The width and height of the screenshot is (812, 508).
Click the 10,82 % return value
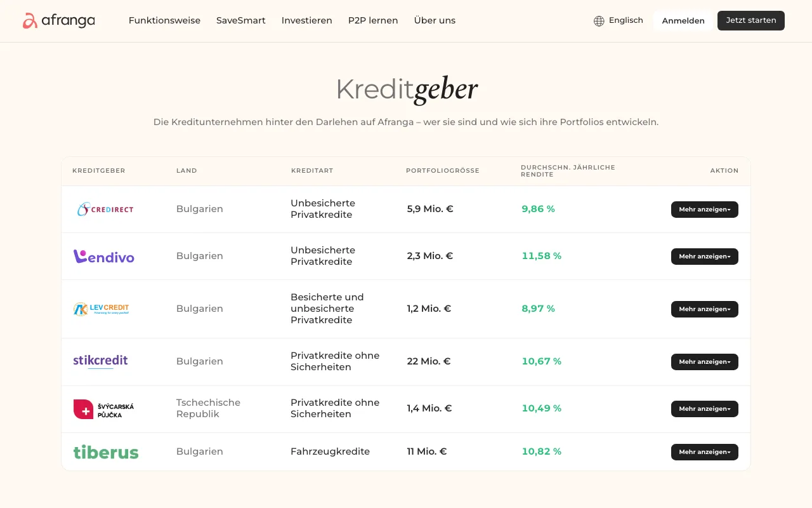point(542,451)
